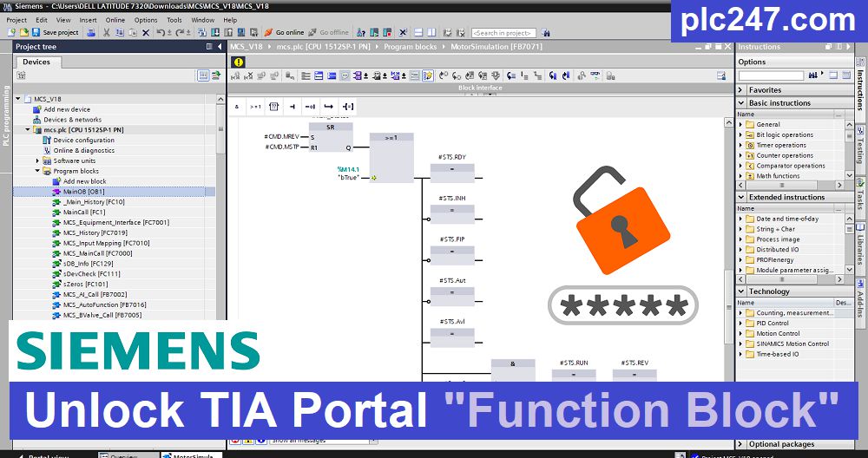Collapse the Technology section
Viewport: 868px width, 458px height.
point(742,291)
